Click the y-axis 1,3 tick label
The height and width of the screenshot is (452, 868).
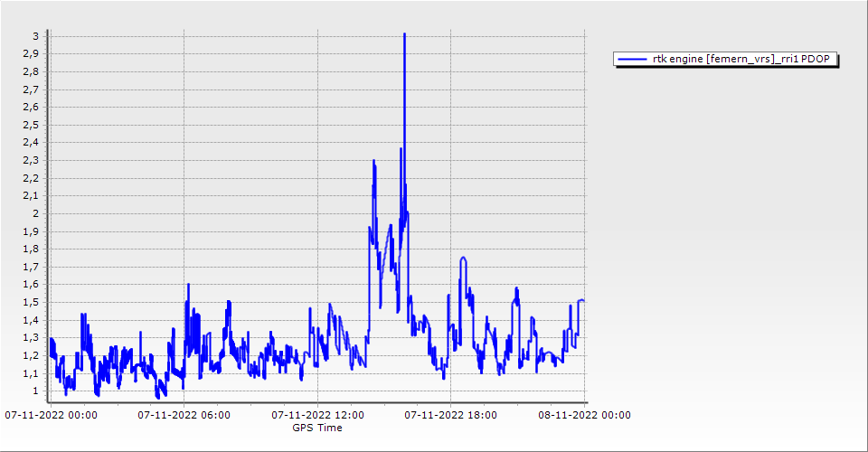32,338
